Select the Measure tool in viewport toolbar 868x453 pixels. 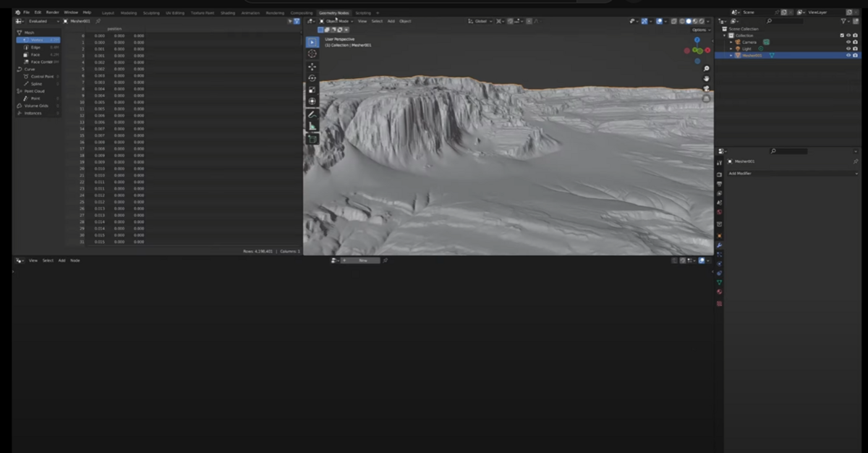tap(312, 126)
